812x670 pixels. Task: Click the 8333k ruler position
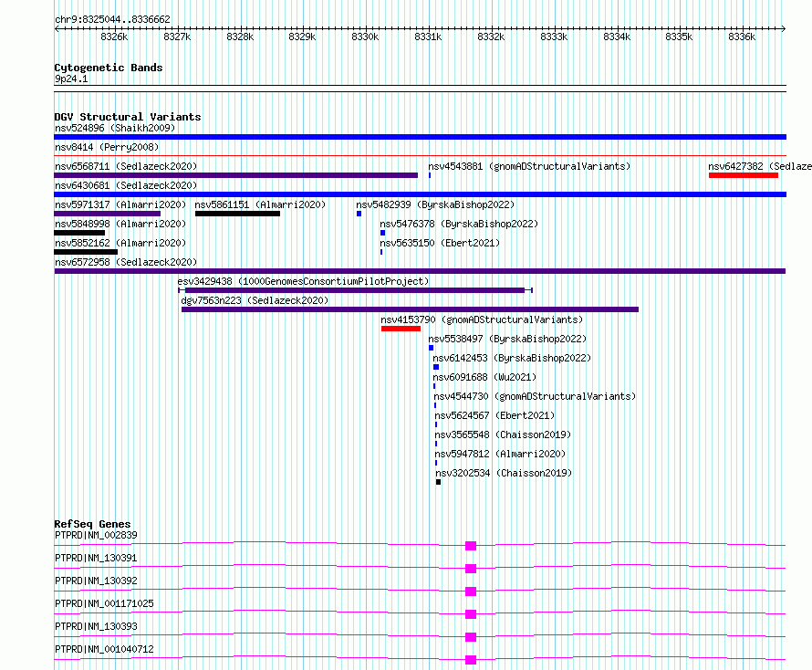[554, 37]
